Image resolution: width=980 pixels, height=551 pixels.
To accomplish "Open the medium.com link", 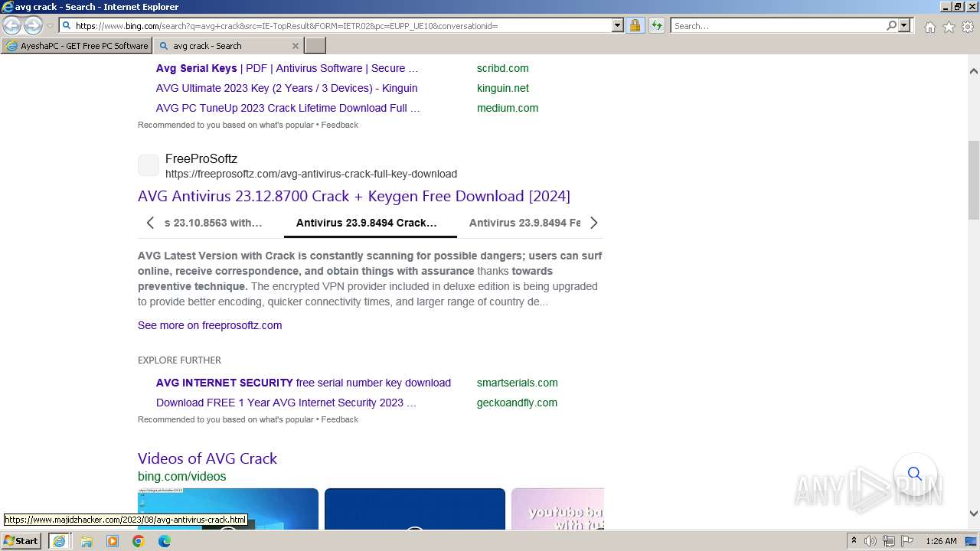I will pos(507,108).
